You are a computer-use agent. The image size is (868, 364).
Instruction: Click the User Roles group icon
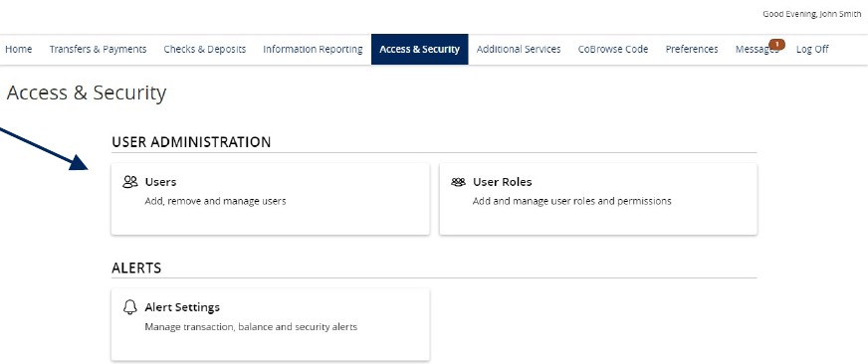click(x=458, y=182)
